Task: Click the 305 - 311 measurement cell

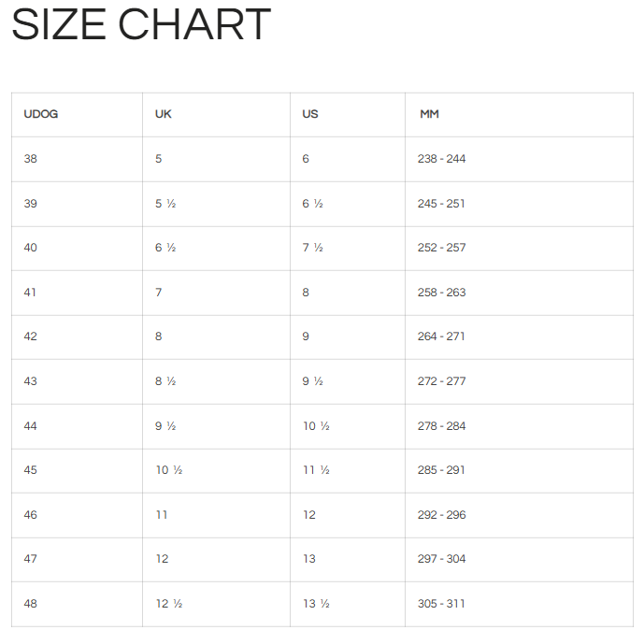Action: [441, 604]
